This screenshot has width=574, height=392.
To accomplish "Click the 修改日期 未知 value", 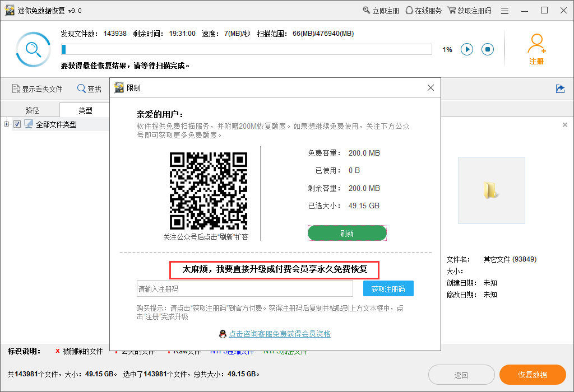I will tap(490, 295).
